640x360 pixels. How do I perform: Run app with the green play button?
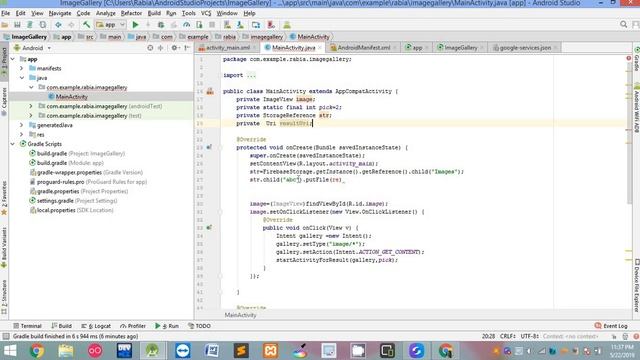coord(136,25)
